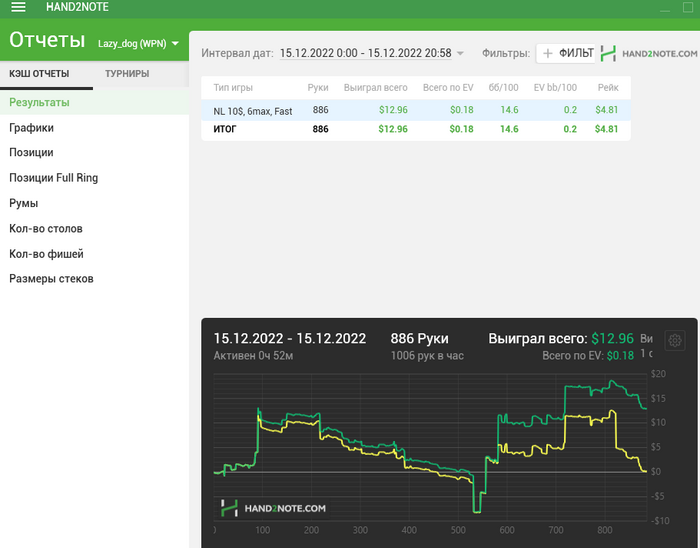This screenshot has height=548, width=700.
Task: Click 14.6 бб/100 value in NL 10$ row
Action: pyautogui.click(x=509, y=110)
